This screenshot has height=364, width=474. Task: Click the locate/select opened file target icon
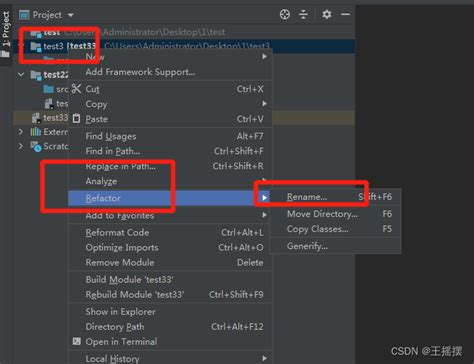pos(285,14)
